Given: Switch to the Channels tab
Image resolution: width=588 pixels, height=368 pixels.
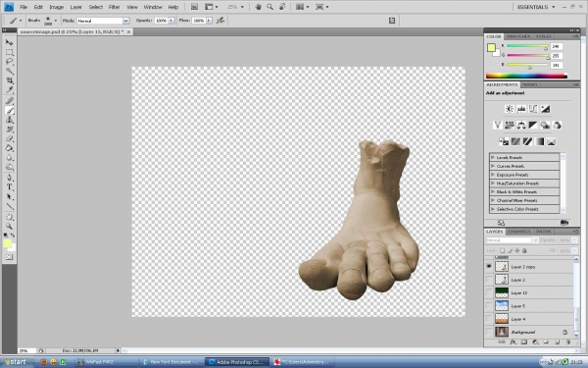Looking at the screenshot, I should (x=519, y=232).
